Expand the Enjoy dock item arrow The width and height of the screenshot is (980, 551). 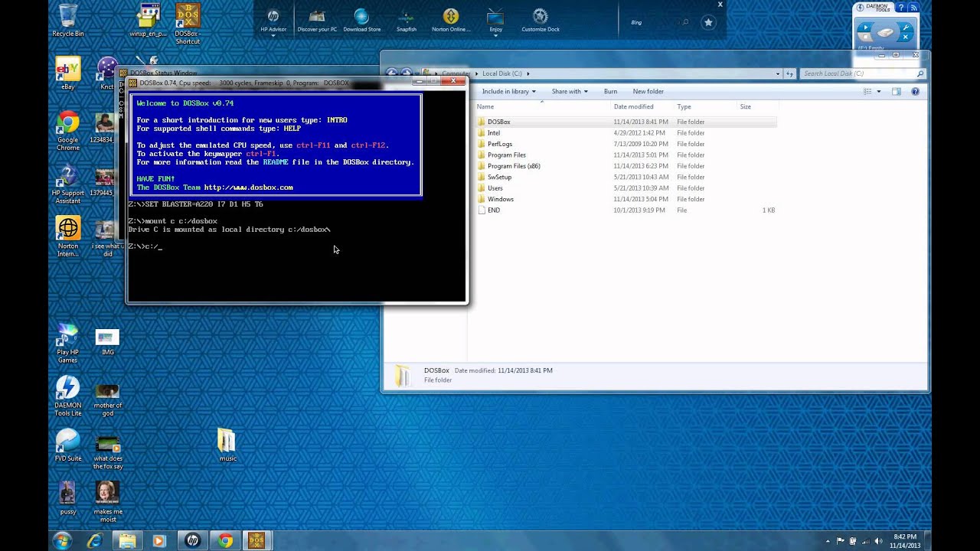pyautogui.click(x=495, y=35)
